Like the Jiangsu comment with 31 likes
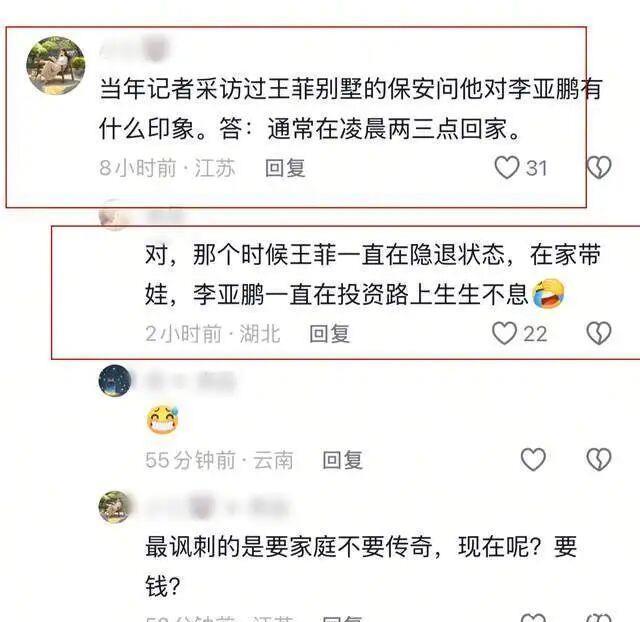This screenshot has height=622, width=640. click(507, 167)
